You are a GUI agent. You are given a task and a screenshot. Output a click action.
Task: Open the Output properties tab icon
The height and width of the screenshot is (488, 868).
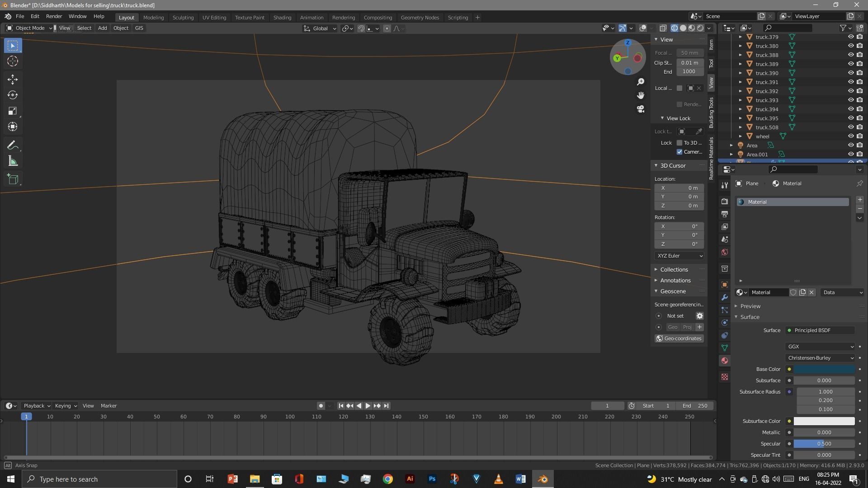(x=725, y=214)
